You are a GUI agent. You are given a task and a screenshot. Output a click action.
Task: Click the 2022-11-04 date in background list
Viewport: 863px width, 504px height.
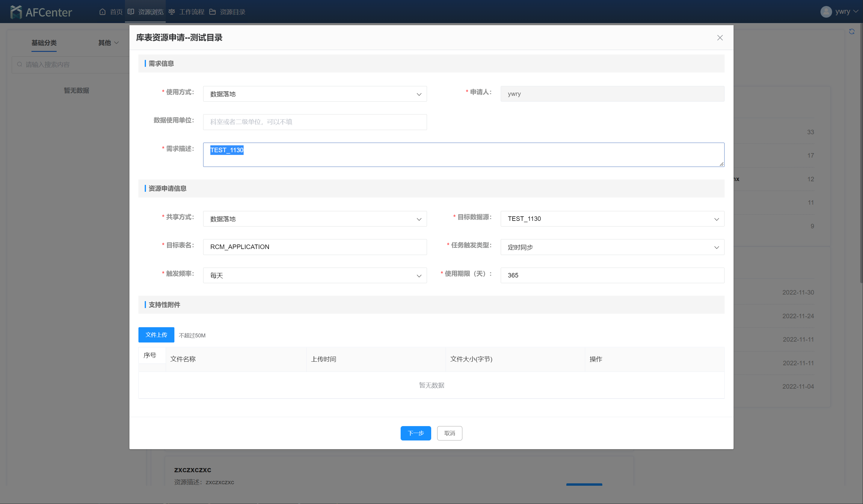[x=798, y=387]
